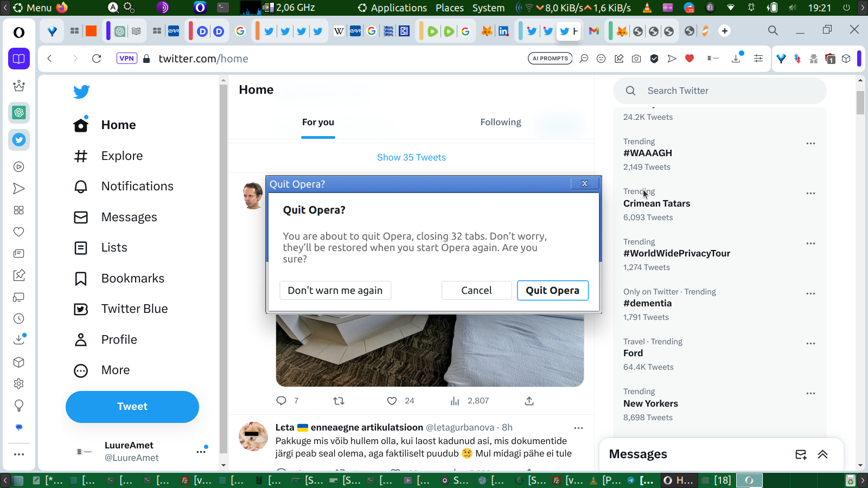Cancel the Quit Opera dialog
Screen dimensions: 868x488
pos(476,290)
